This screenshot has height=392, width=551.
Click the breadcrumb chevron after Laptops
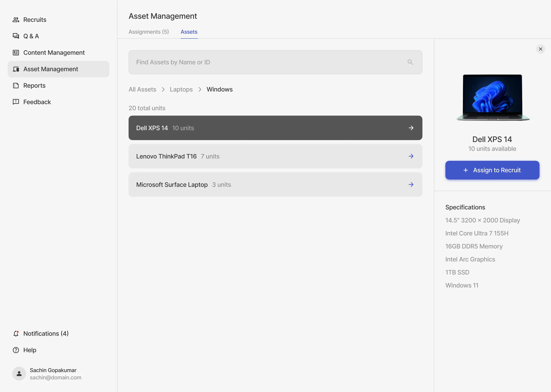[x=200, y=90]
